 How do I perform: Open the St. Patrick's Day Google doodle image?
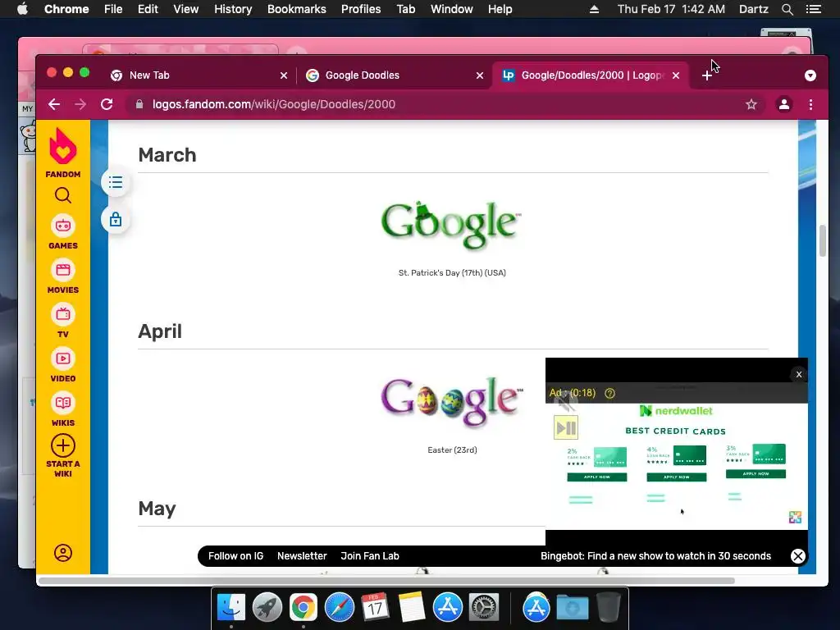(451, 226)
